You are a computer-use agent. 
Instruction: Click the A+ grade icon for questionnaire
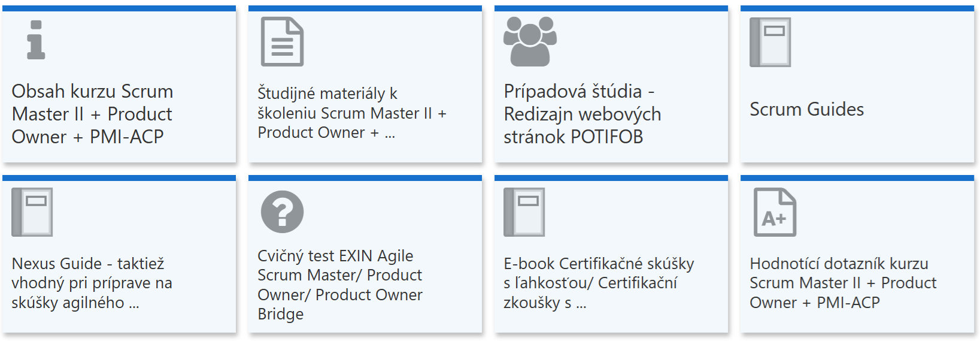pyautogui.click(x=775, y=212)
